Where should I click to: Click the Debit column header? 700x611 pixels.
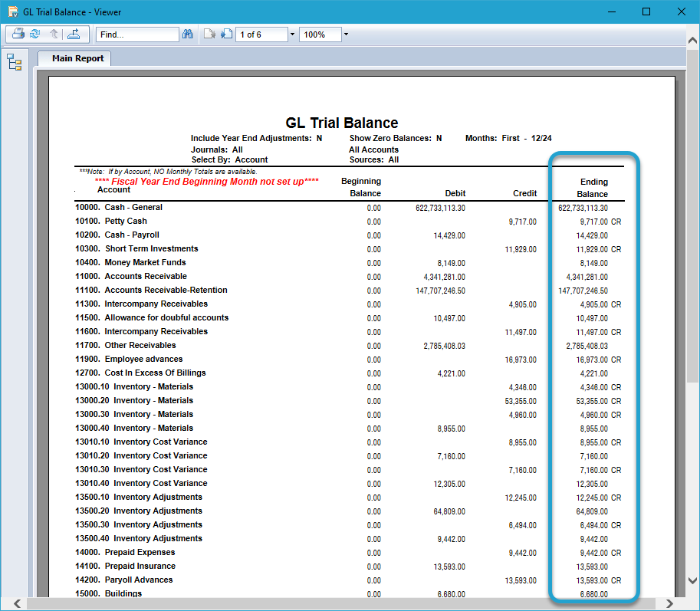(455, 193)
